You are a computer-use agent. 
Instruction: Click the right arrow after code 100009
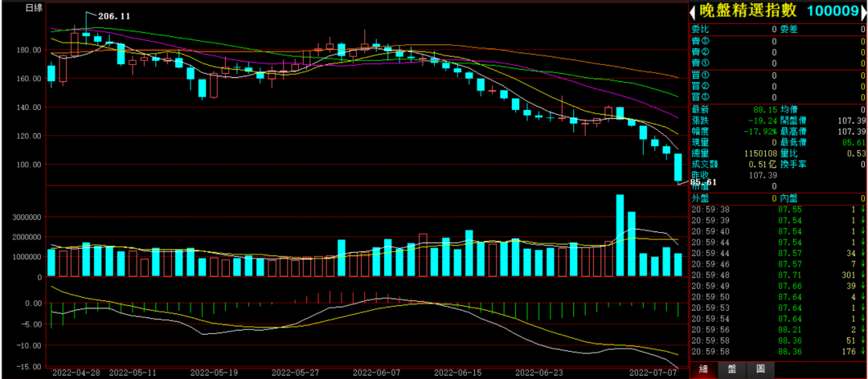pos(863,13)
